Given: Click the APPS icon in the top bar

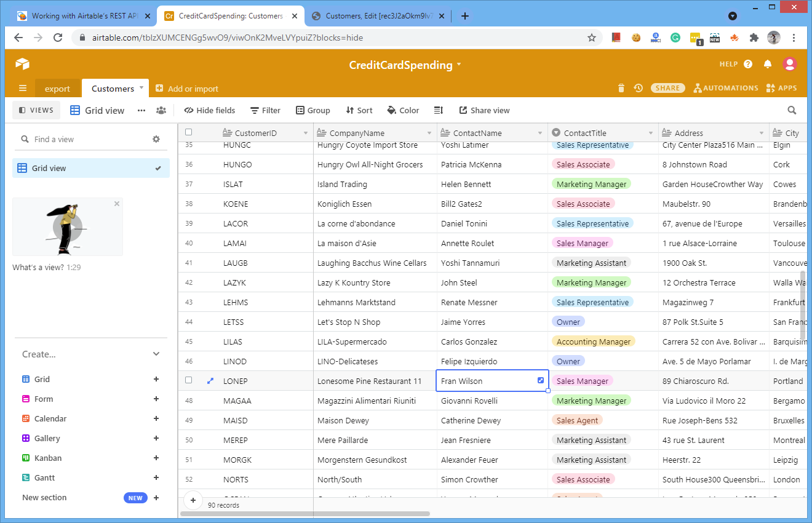Looking at the screenshot, I should [x=769, y=88].
